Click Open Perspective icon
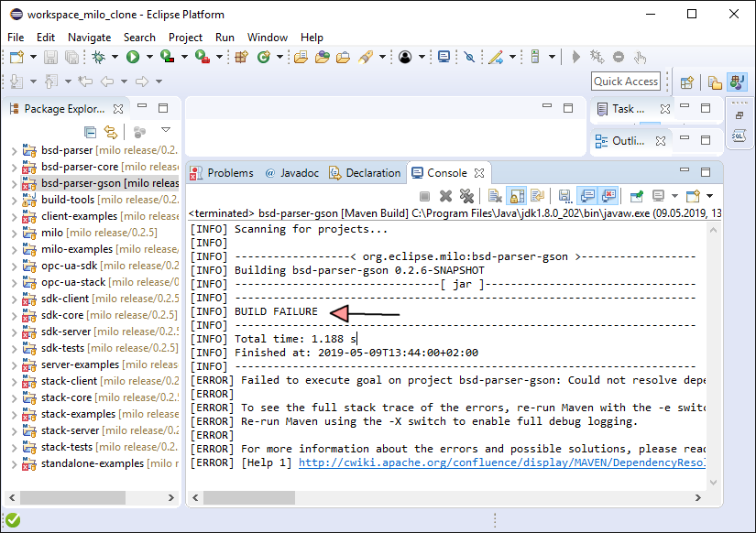Image resolution: width=756 pixels, height=533 pixels. [x=685, y=82]
